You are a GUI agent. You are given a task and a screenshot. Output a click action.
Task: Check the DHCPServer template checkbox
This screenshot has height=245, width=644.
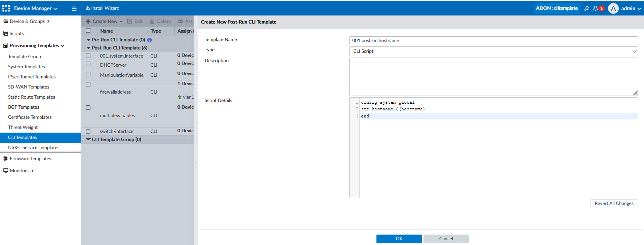[x=88, y=64]
